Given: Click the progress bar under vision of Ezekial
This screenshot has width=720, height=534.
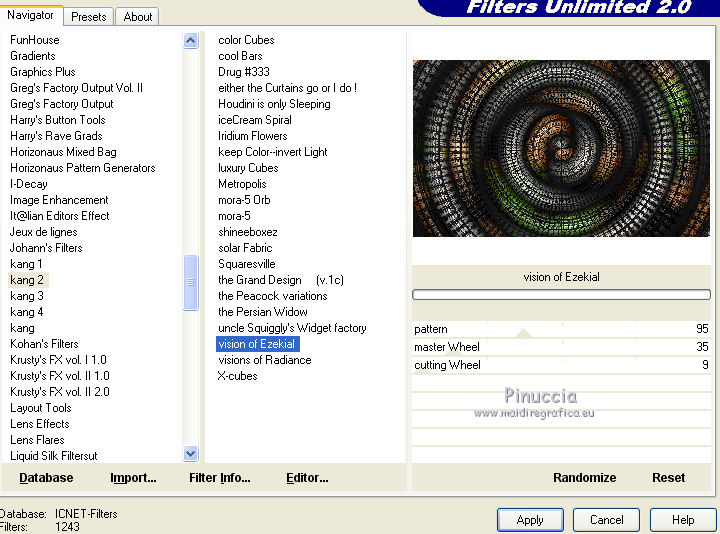Looking at the screenshot, I should click(x=561, y=294).
